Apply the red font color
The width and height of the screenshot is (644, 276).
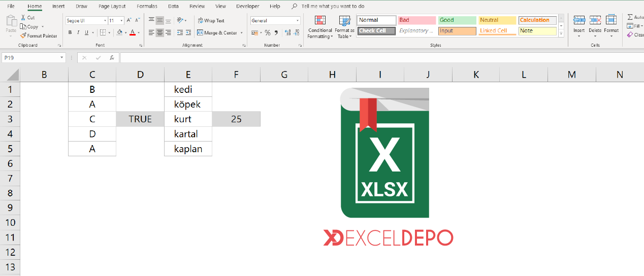[132, 32]
